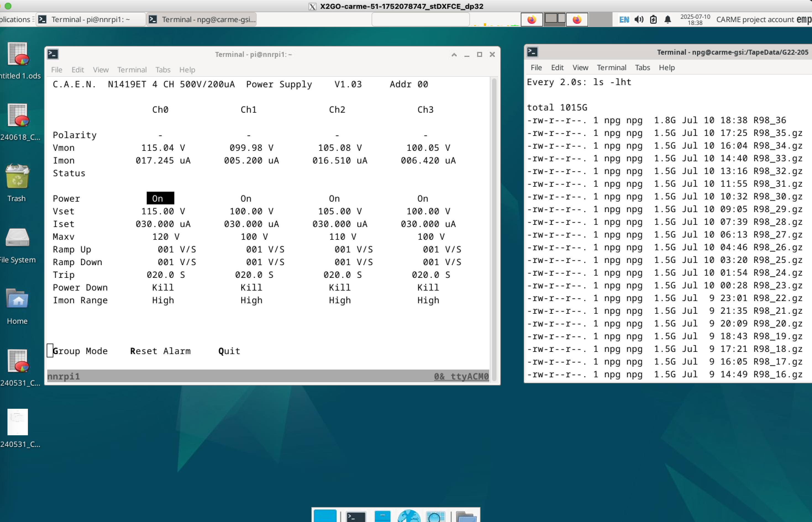Toggle Ch3 Power On setting
Screen dimensions: 812x522
tap(422, 198)
